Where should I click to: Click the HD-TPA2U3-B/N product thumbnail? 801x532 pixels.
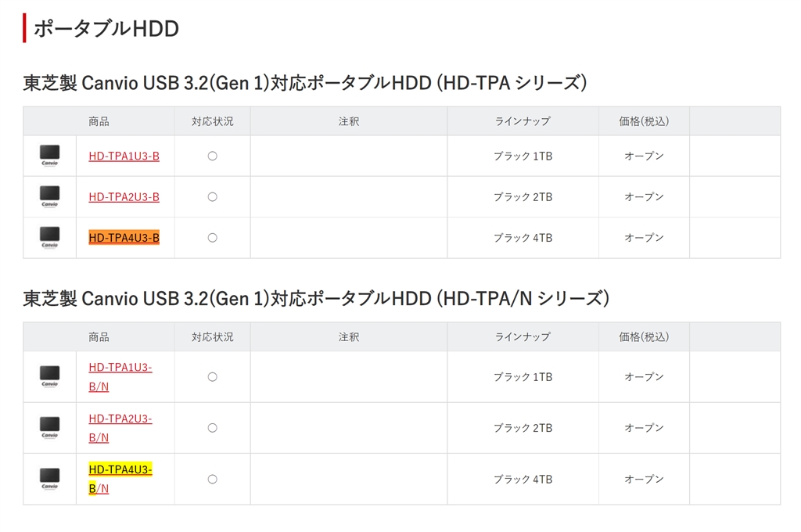pyautogui.click(x=49, y=426)
